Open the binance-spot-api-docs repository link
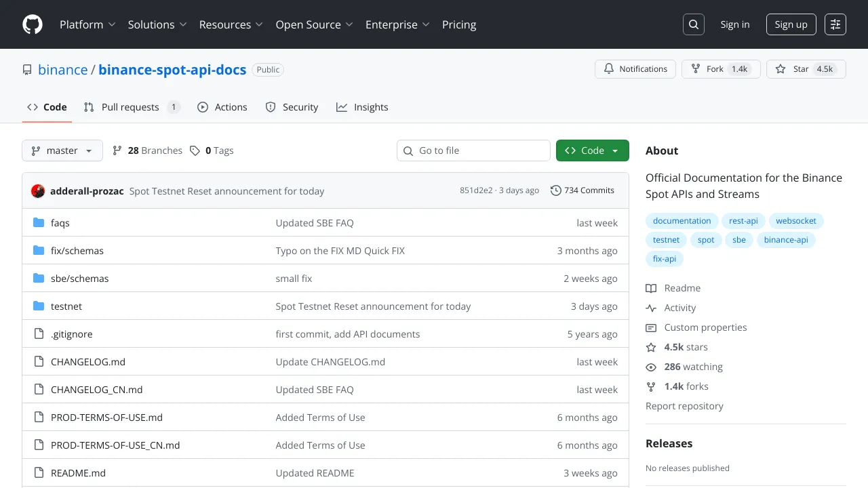This screenshot has width=868, height=488. pos(172,70)
